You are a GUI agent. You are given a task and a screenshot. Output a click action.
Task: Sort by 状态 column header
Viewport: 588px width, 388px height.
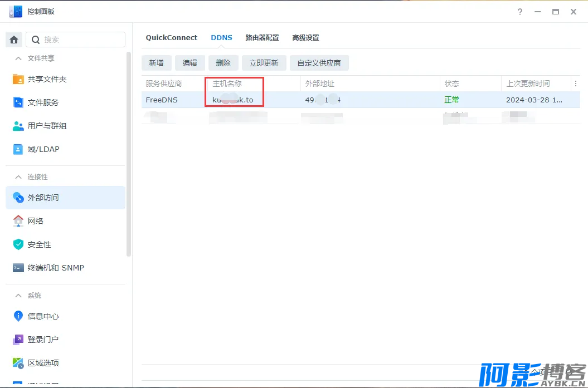click(470, 84)
